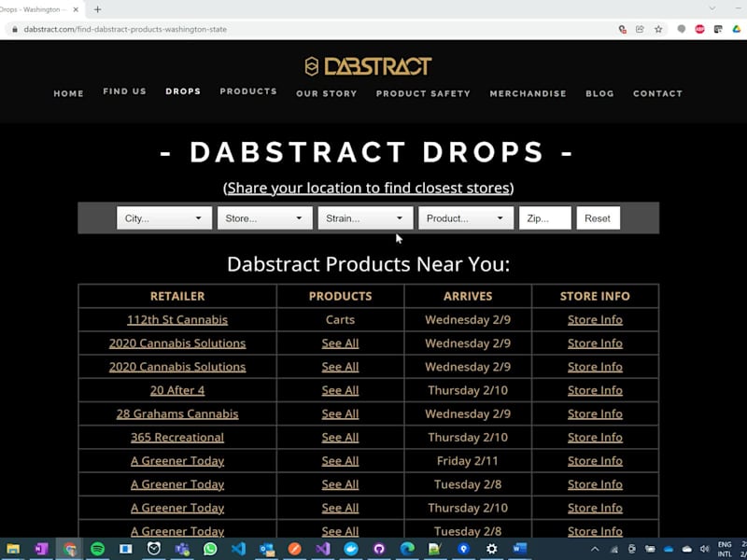Open Visual Studio from the taskbar
The height and width of the screenshot is (560, 747).
(x=322, y=549)
